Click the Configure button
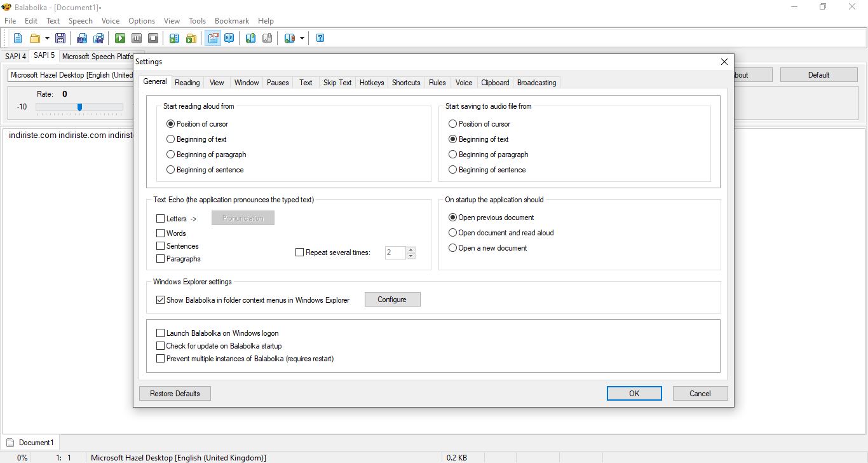868x463 pixels. coord(392,300)
